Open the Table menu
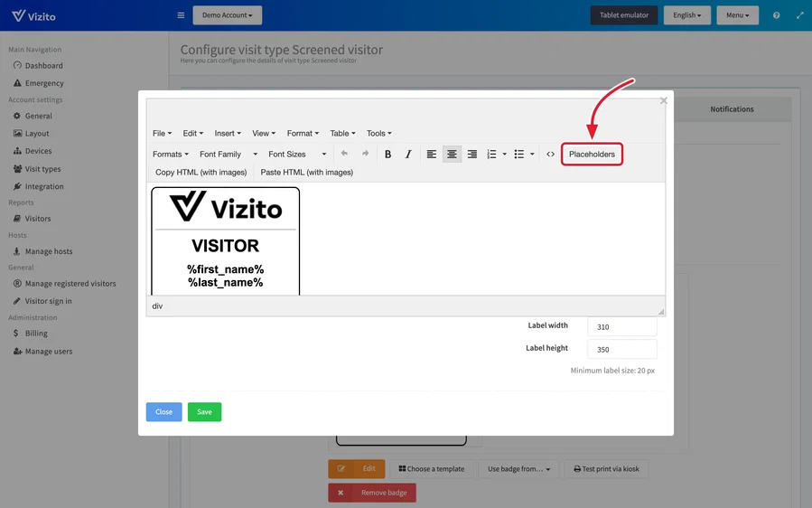This screenshot has height=508, width=812. pos(343,133)
